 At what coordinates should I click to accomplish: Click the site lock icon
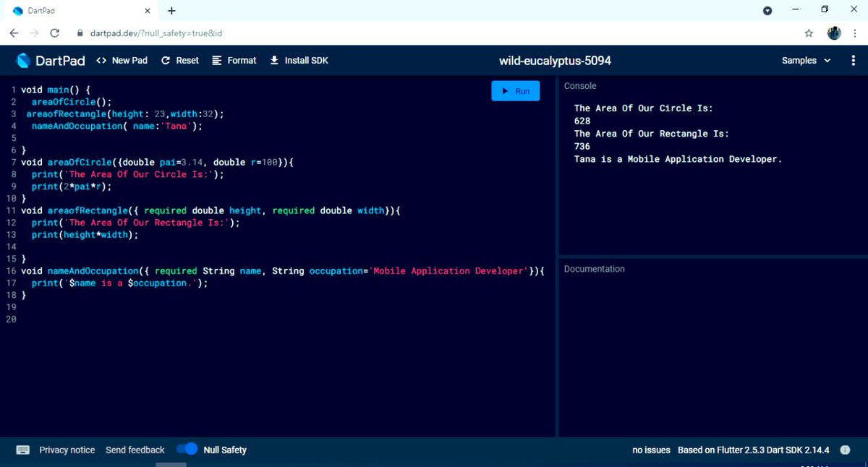click(80, 33)
